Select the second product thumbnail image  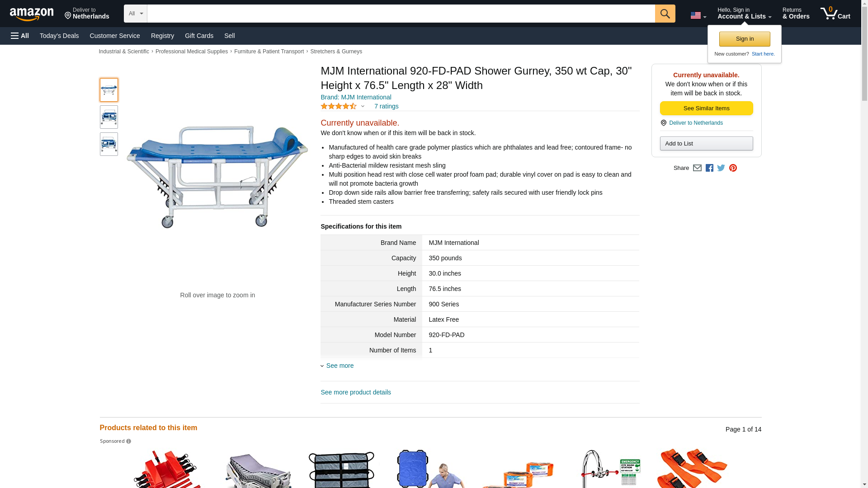coord(109,117)
